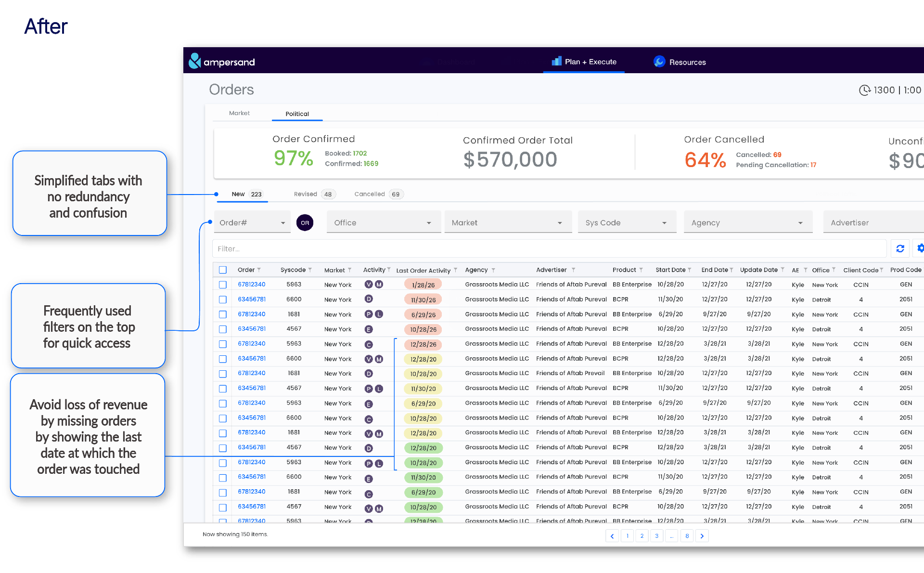Click the filter icon on the Start Date column
Image resolution: width=924 pixels, height=573 pixels.
tap(690, 270)
